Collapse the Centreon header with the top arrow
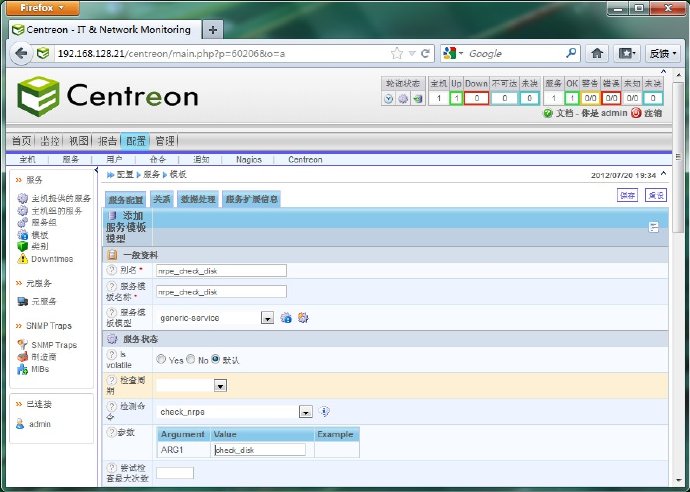This screenshot has height=492, width=690. tap(664, 72)
